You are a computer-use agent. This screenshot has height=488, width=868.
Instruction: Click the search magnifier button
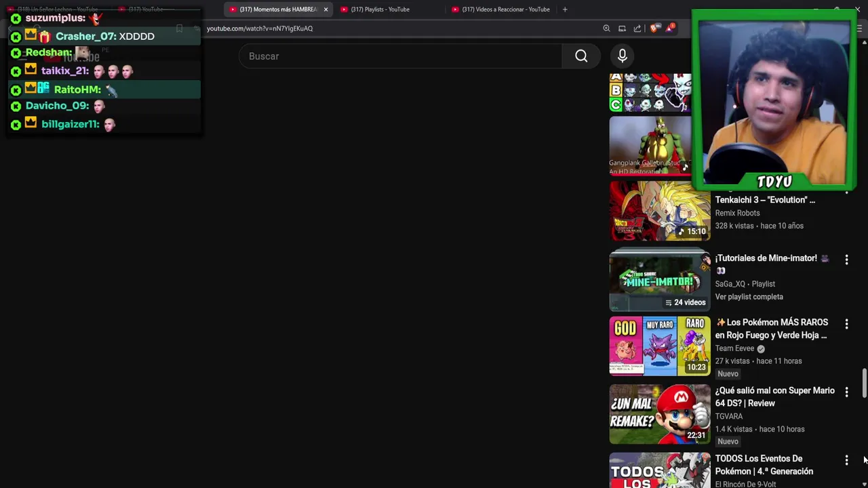(x=581, y=56)
